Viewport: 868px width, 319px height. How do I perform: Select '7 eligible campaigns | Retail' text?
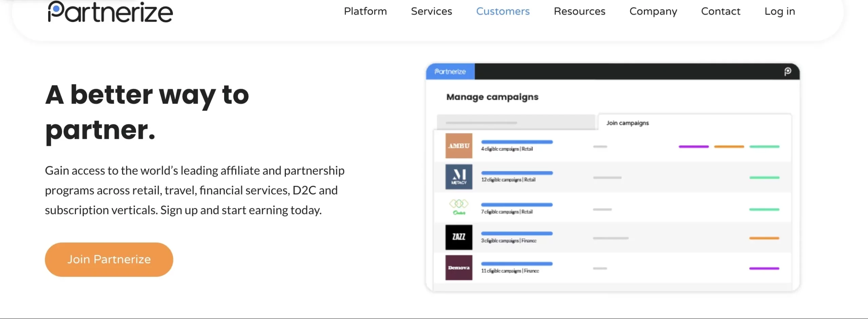[x=507, y=212]
